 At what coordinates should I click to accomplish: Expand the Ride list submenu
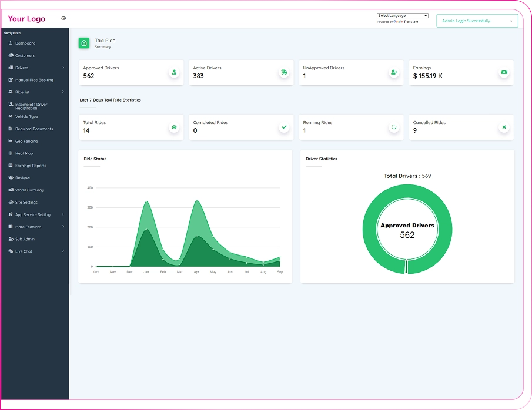coord(35,92)
